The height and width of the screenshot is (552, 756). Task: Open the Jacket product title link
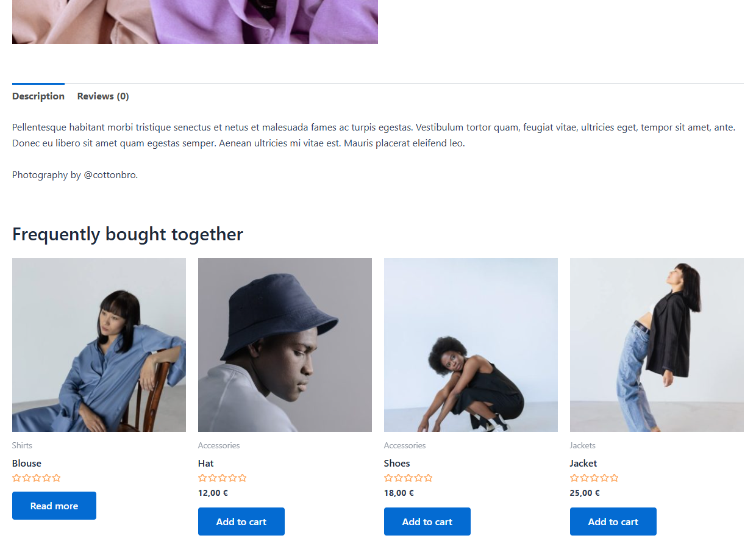click(x=583, y=463)
